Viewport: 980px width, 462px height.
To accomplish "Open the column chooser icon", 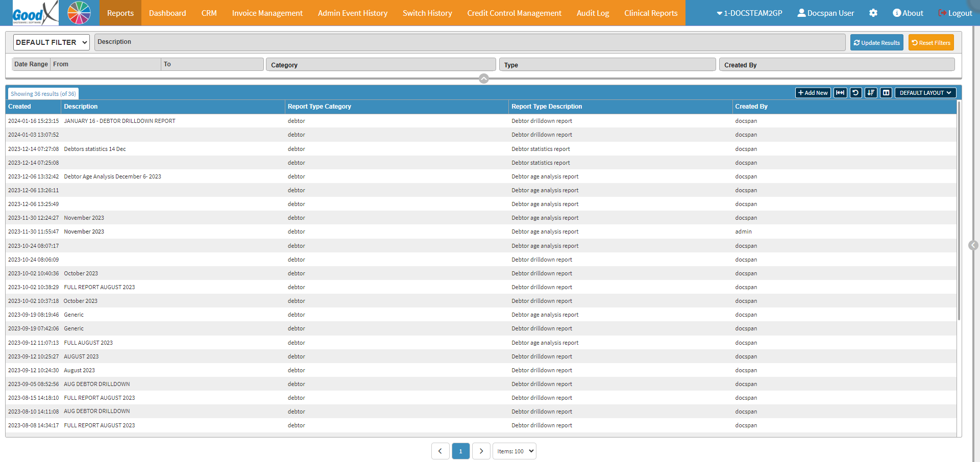I will [x=886, y=93].
